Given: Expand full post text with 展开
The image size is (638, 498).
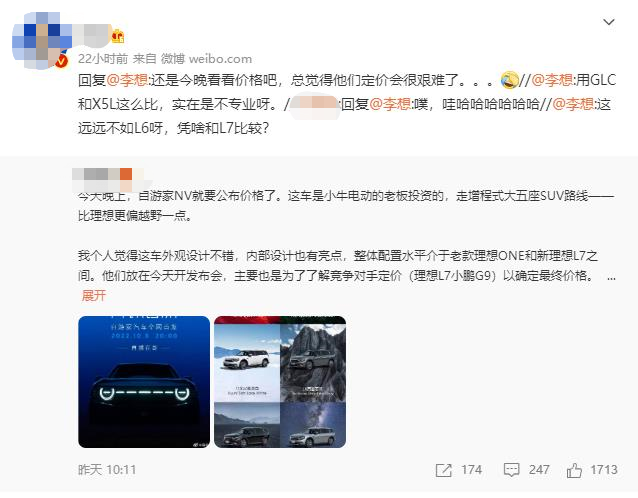Looking at the screenshot, I should pos(94,295).
